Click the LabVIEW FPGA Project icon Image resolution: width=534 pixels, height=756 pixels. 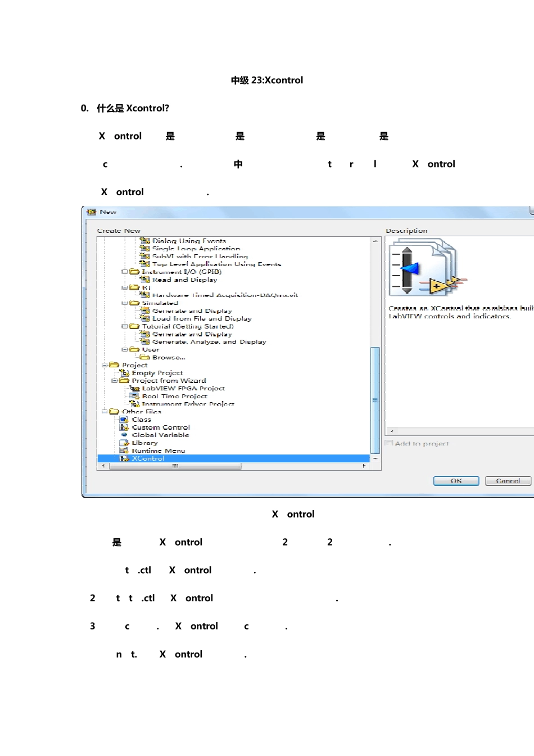(134, 388)
